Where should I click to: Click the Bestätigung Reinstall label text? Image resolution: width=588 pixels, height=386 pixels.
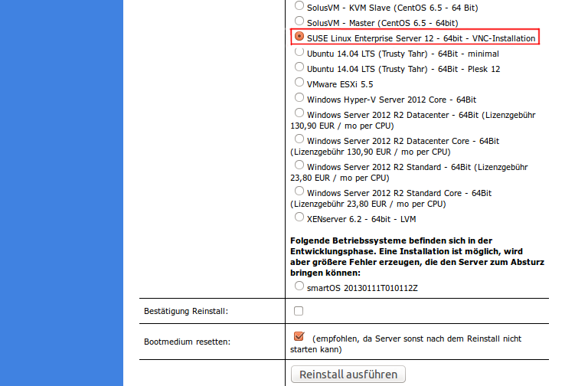click(x=186, y=312)
